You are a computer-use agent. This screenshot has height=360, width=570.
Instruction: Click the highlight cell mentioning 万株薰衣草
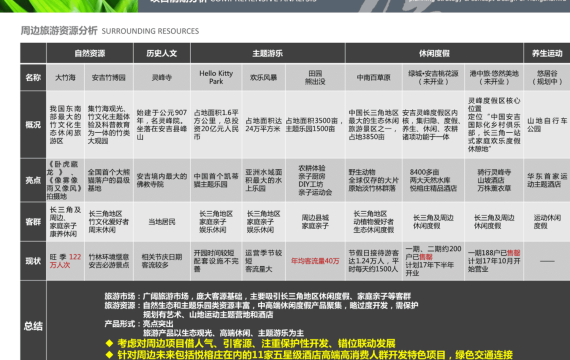pyautogui.click(x=494, y=180)
